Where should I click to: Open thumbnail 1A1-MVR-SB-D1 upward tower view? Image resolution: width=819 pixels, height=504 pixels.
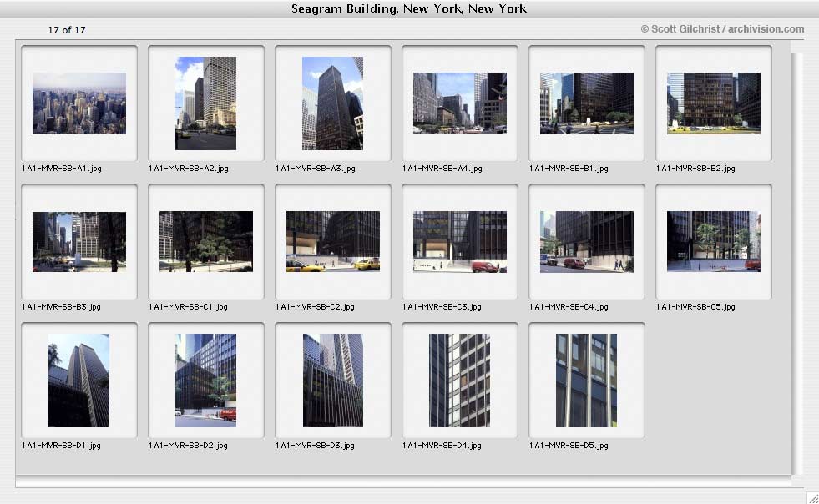(x=78, y=381)
